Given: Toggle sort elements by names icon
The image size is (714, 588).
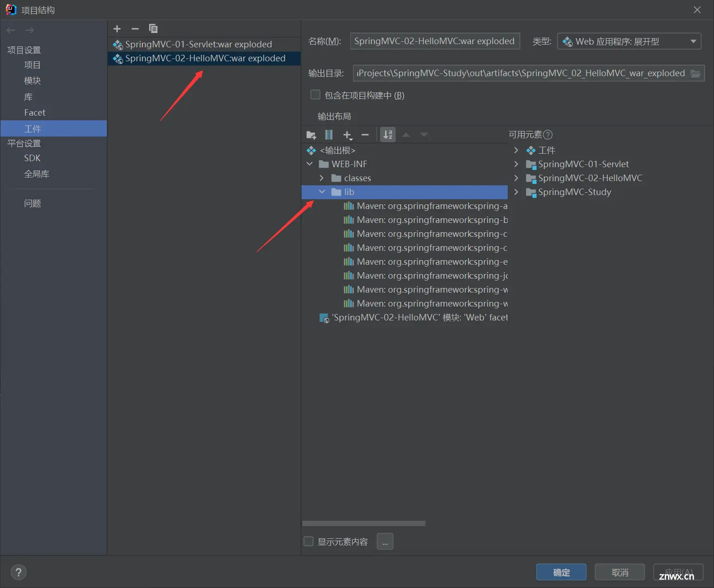Looking at the screenshot, I should (x=388, y=135).
